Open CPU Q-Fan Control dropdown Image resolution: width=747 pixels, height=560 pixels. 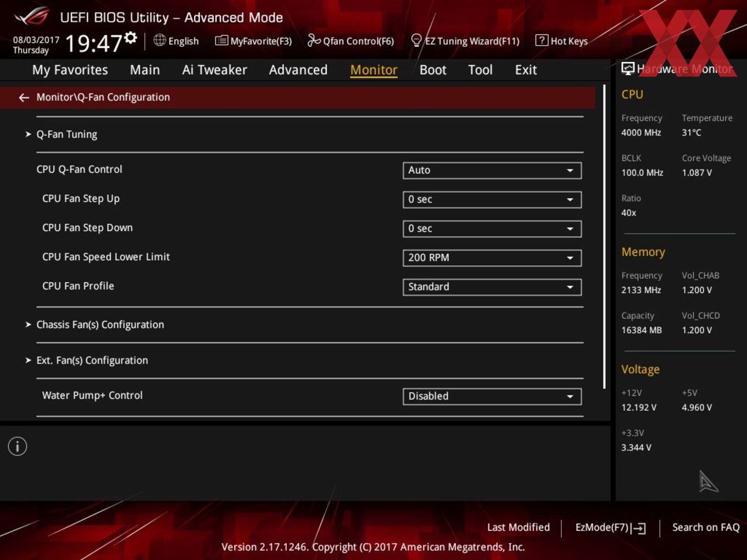492,170
